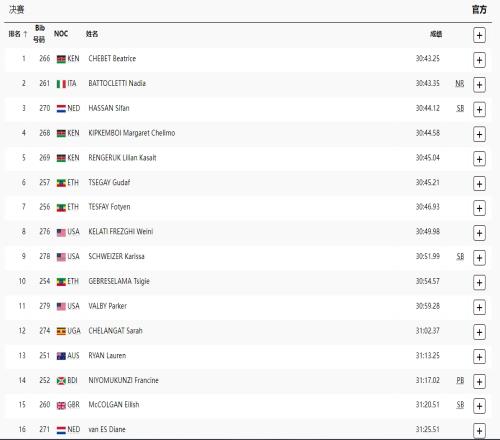The width and height of the screenshot is (500, 440).
Task: Open details for VALBY Parker
Action: (479, 307)
